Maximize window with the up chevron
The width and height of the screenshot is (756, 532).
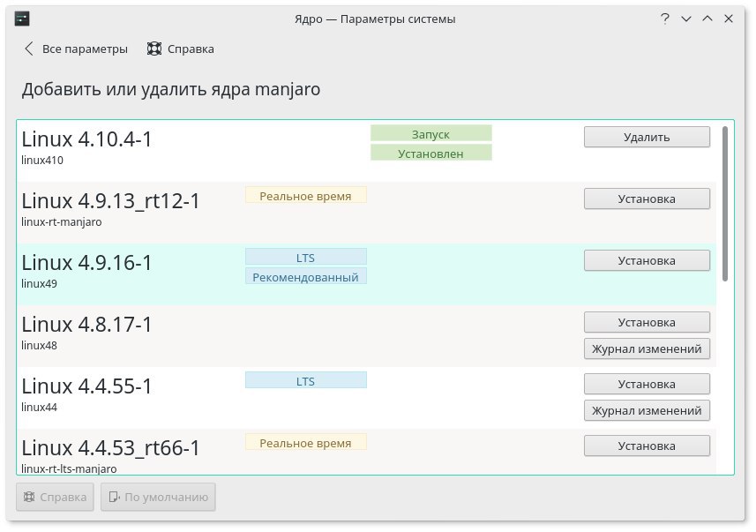click(707, 19)
